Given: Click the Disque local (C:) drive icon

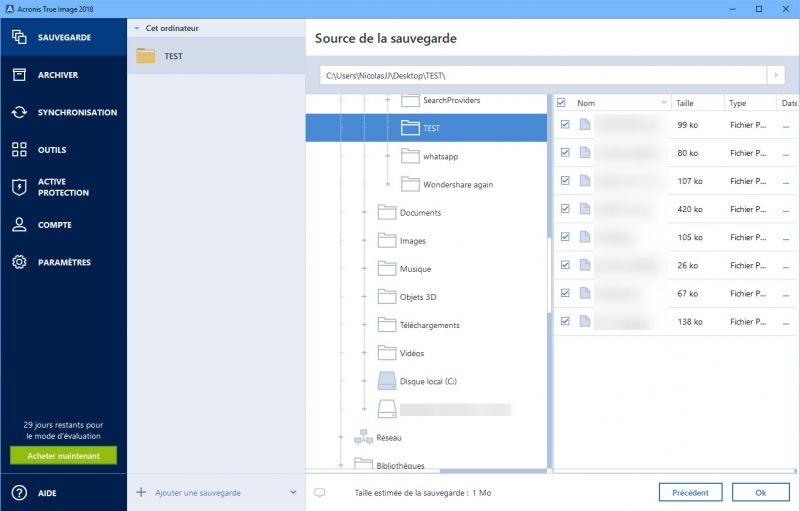Looking at the screenshot, I should point(387,381).
